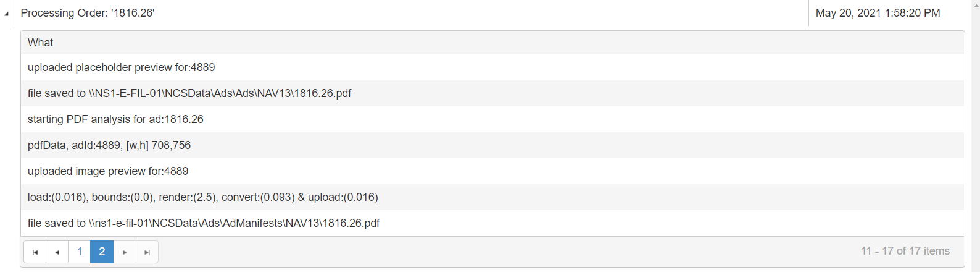Select the 'uploaded placeholder preview for:4889' row

click(122, 67)
